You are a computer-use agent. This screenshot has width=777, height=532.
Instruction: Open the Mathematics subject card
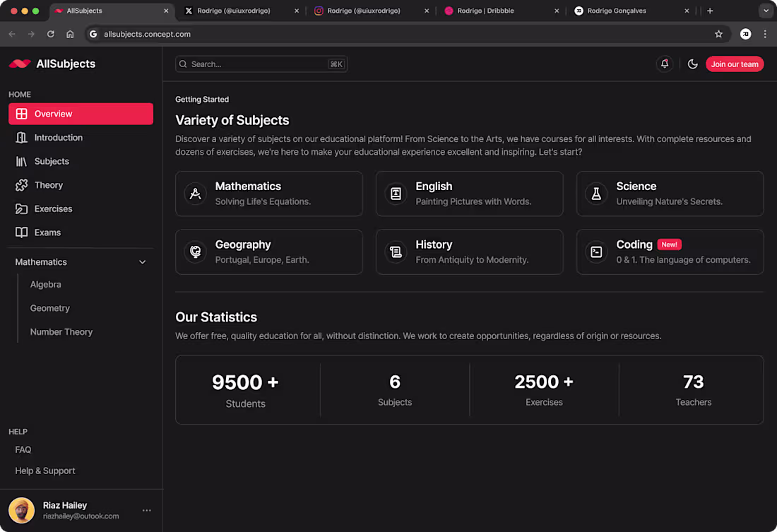268,194
